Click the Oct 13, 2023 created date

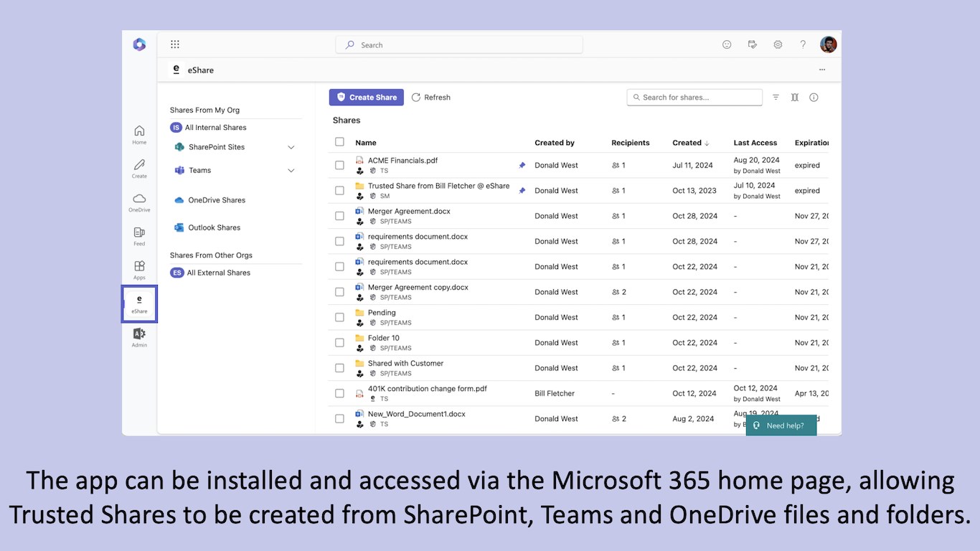click(x=694, y=190)
